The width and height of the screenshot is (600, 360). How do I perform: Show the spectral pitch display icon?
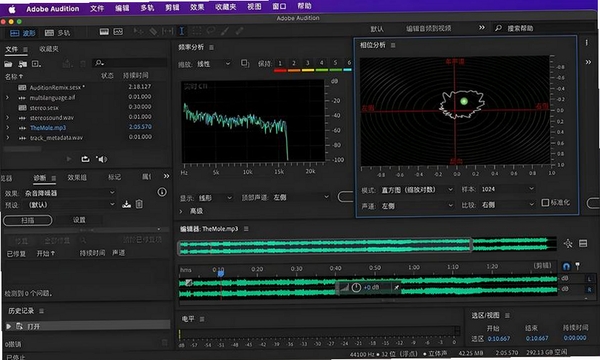point(118,32)
